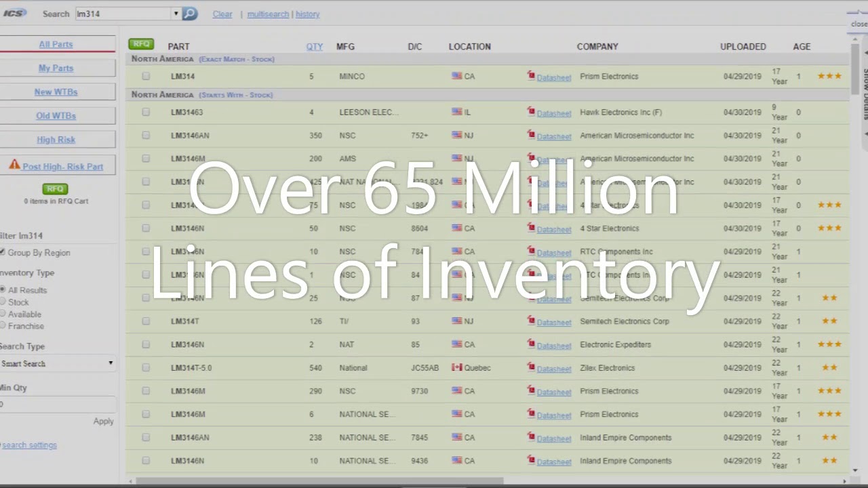Image resolution: width=868 pixels, height=488 pixels.
Task: Click into the lm314 search field
Action: (123, 14)
